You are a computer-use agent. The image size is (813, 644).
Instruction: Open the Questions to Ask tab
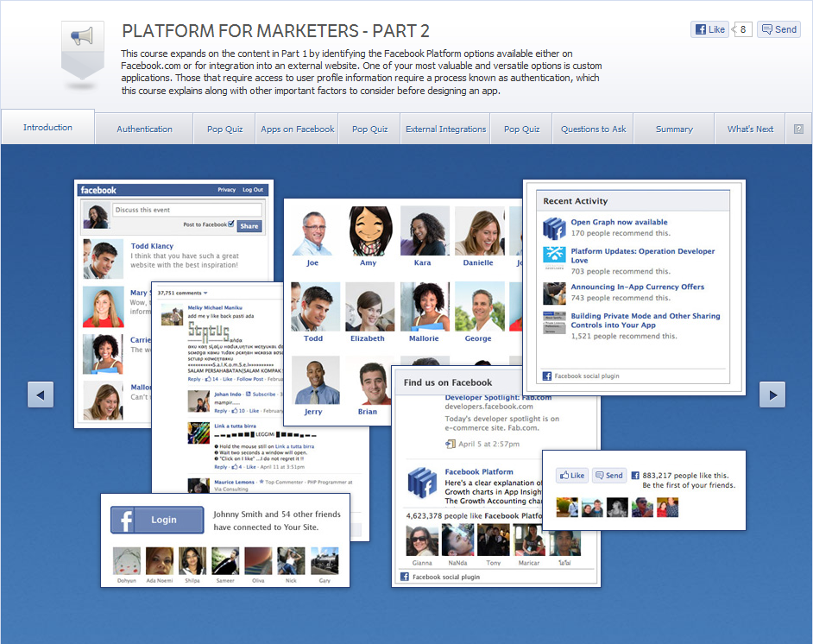(x=593, y=129)
